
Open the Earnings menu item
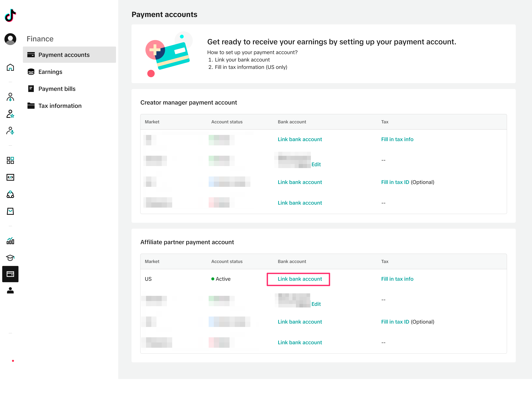coord(50,72)
